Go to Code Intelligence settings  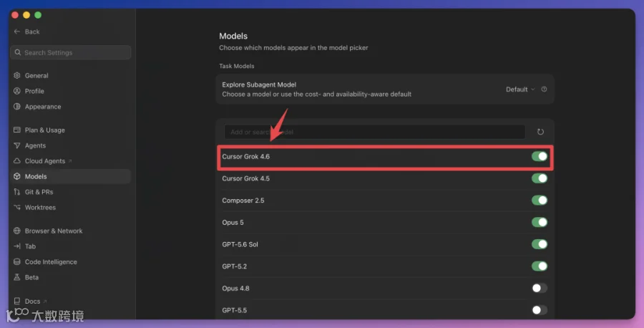tap(71, 262)
